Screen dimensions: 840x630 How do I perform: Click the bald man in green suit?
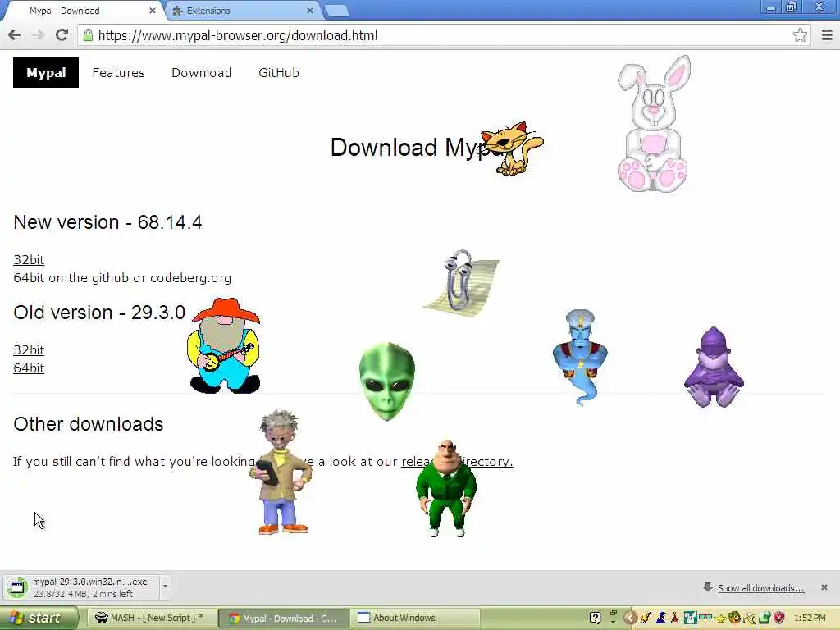tap(446, 488)
